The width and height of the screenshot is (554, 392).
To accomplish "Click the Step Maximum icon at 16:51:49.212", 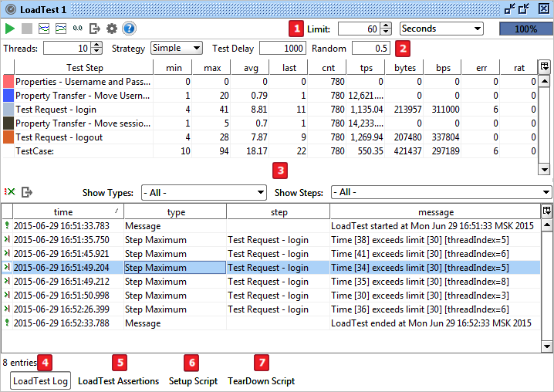I will pyautogui.click(x=7, y=281).
